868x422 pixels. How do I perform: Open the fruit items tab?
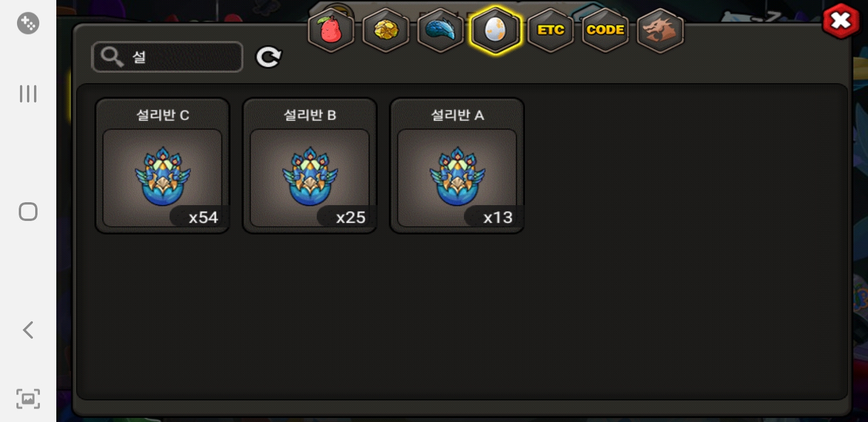(331, 30)
